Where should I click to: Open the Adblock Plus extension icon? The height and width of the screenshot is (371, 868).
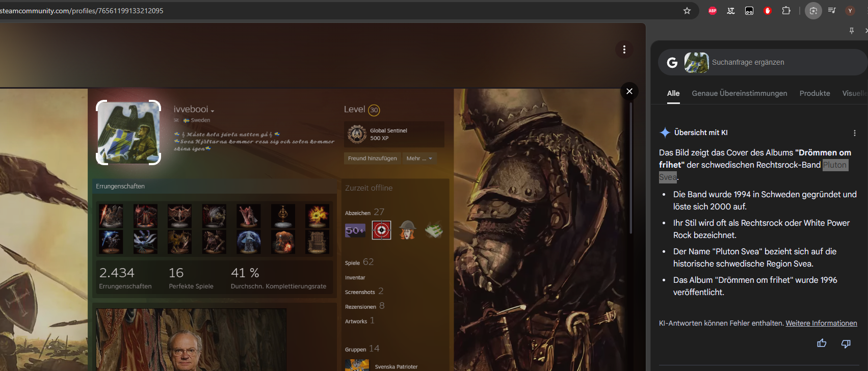coord(713,11)
